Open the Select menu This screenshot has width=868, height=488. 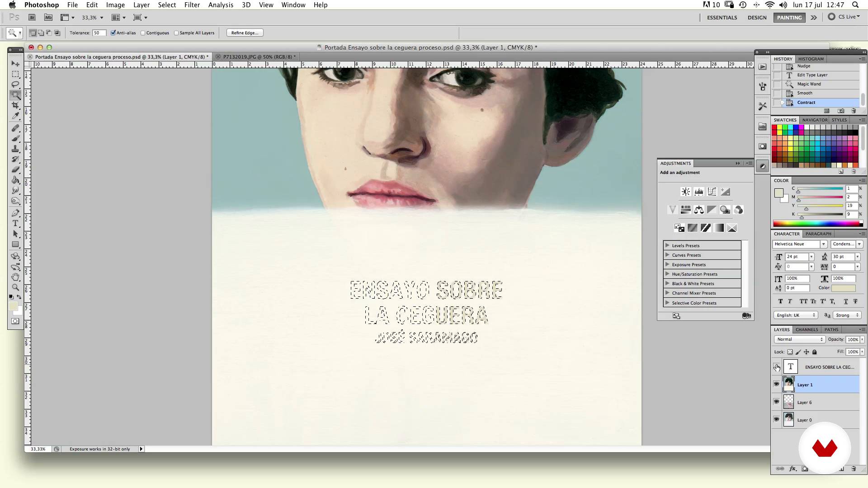[x=167, y=5]
